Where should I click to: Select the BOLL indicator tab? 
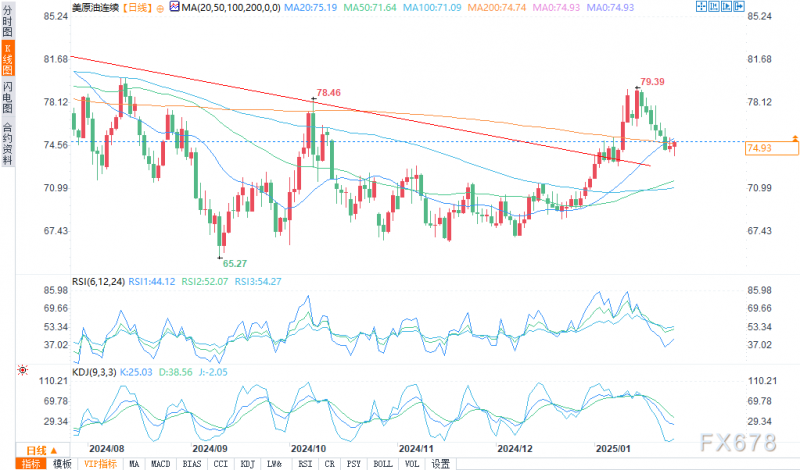point(383,464)
